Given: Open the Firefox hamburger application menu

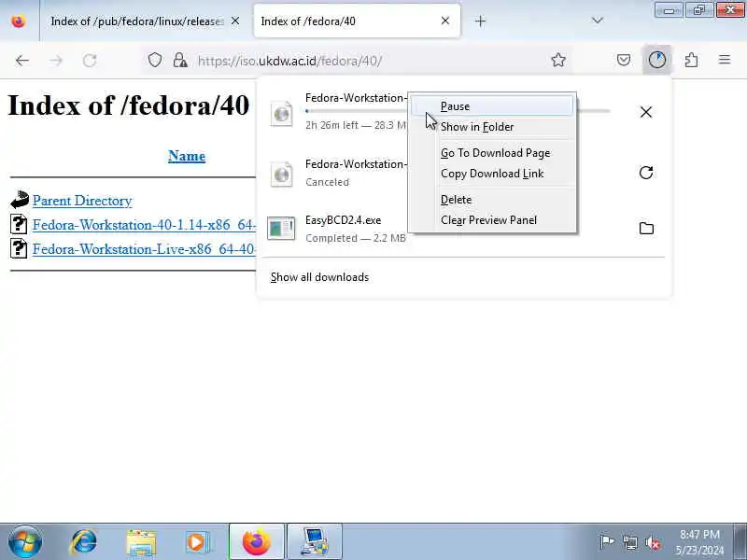Looking at the screenshot, I should click(725, 60).
